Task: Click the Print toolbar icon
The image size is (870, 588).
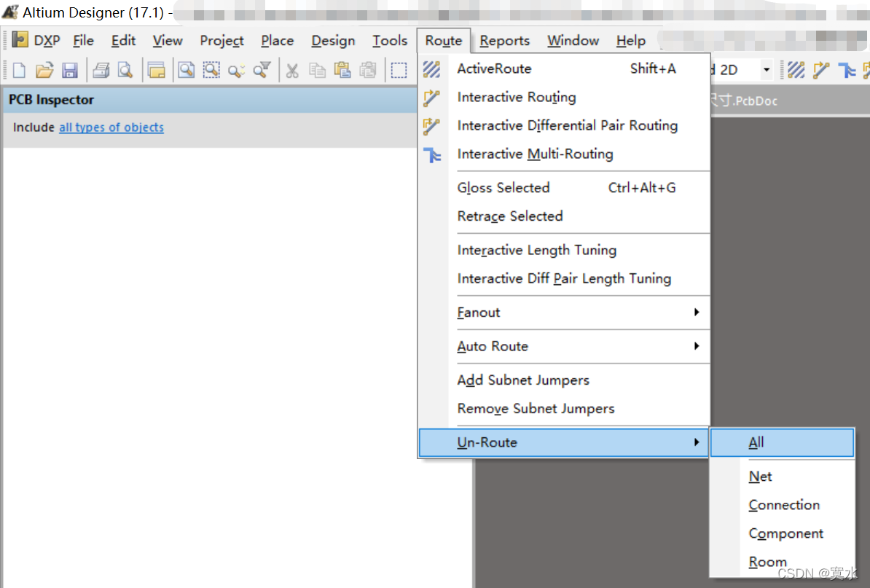Action: tap(101, 71)
